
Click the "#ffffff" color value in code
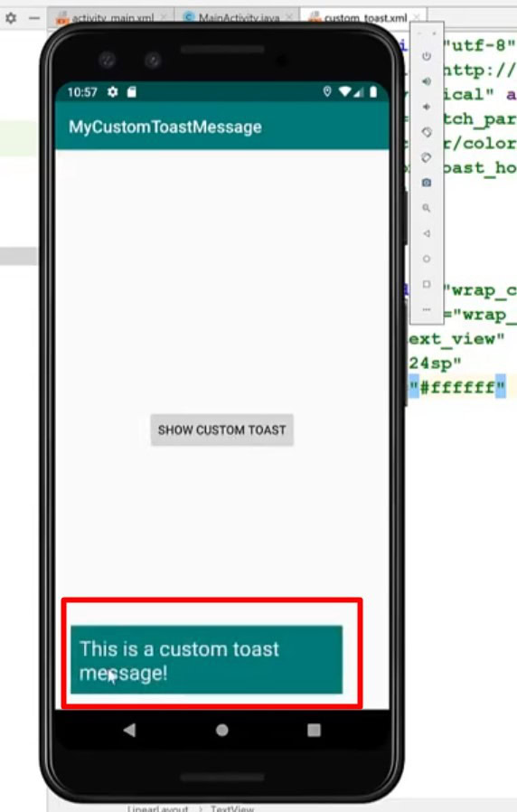coord(457,387)
